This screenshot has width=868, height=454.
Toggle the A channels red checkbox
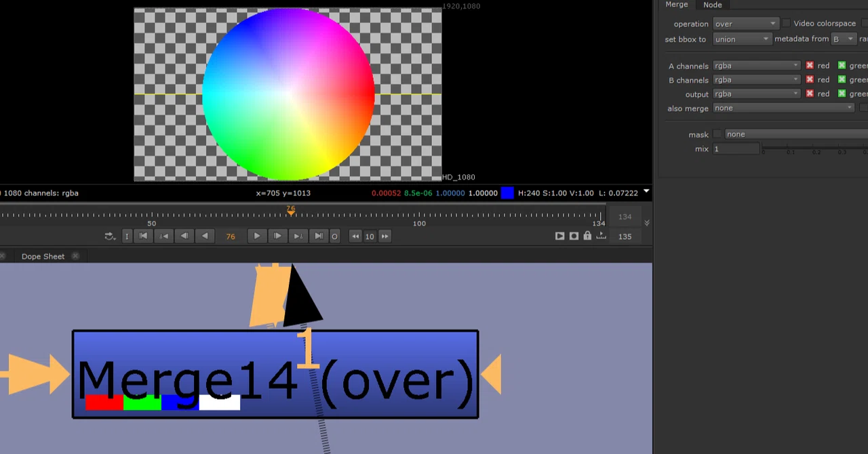pos(810,66)
